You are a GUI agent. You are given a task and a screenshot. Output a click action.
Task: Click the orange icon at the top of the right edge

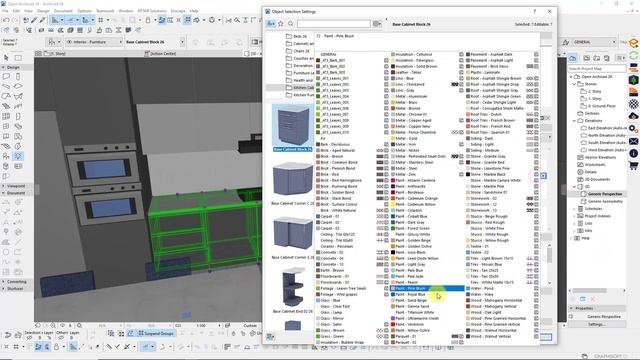633,43
